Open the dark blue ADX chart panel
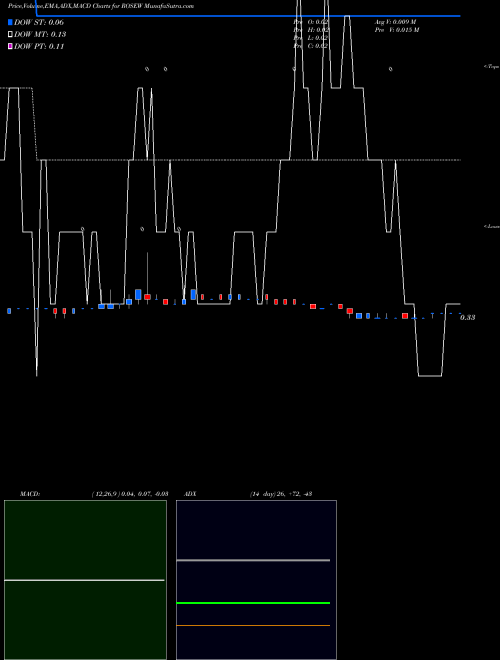500x660 pixels. pyautogui.click(x=256, y=580)
